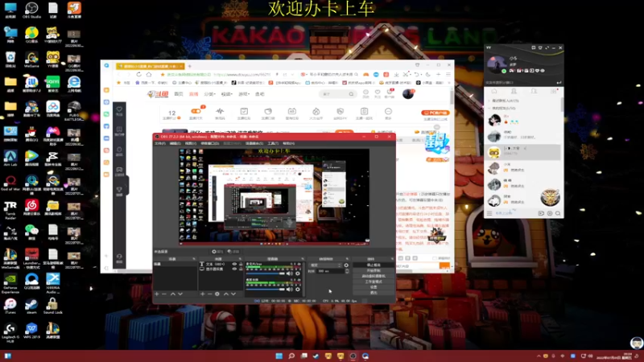This screenshot has height=362, width=644.
Task: Click Start Virtual Camera in OBS
Action: pyautogui.click(x=374, y=276)
